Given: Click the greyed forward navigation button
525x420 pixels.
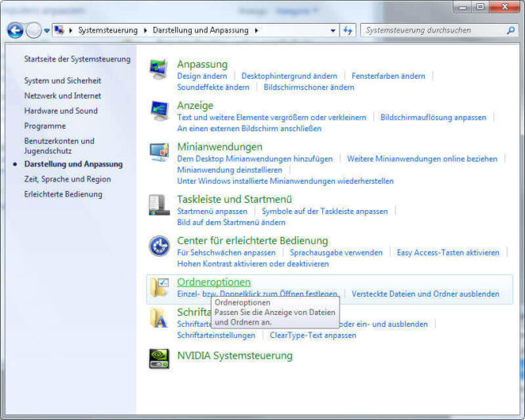Looking at the screenshot, I should tap(33, 31).
